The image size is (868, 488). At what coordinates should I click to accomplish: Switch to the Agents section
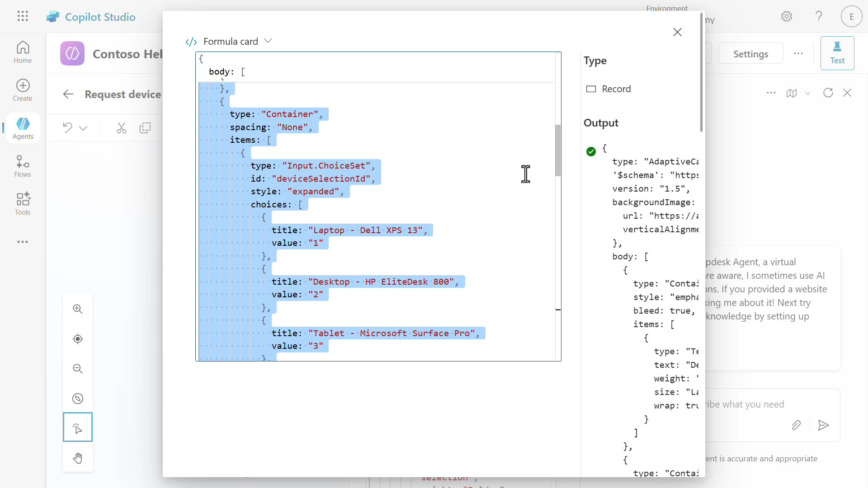point(22,128)
